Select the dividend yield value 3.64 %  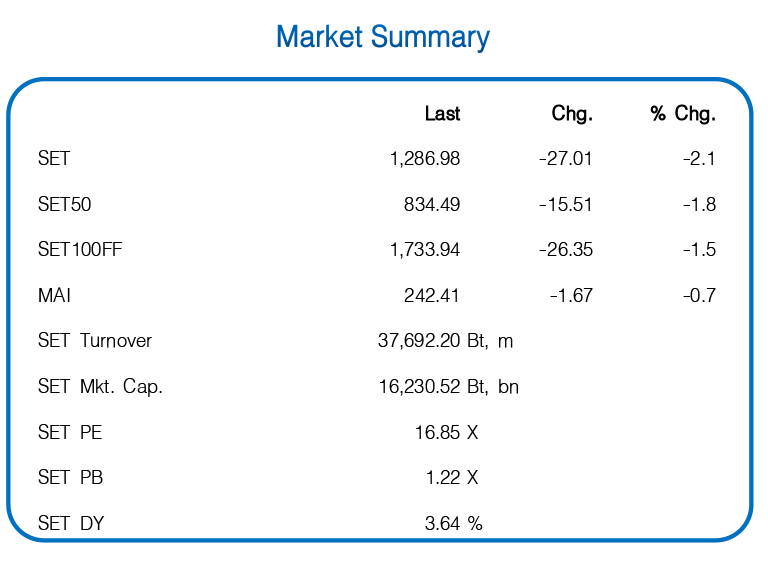454,523
